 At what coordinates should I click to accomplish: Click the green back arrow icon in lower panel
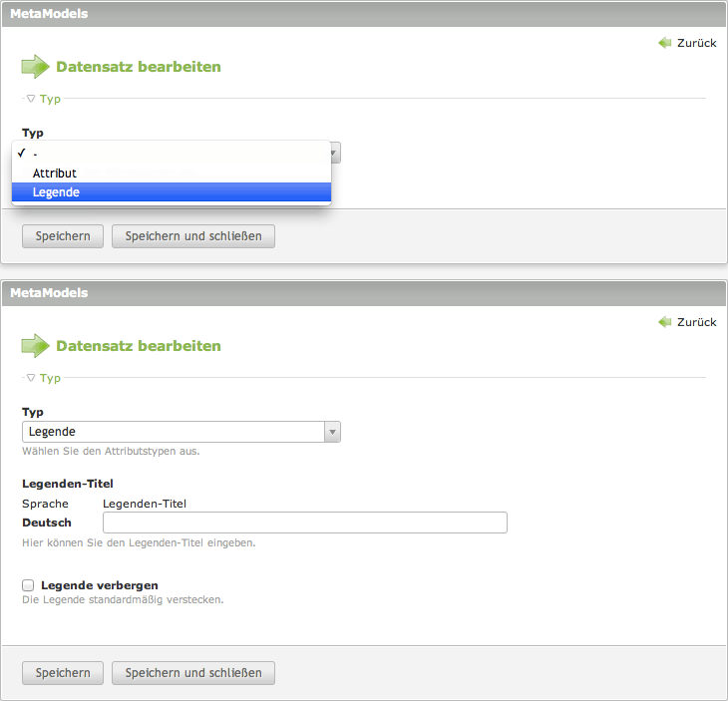(x=665, y=322)
